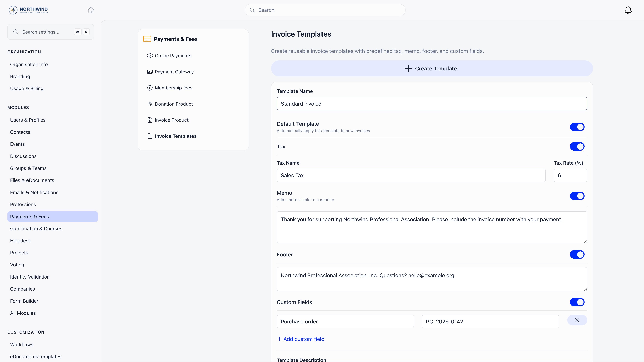Click the settings search magnifier icon

coord(16,32)
